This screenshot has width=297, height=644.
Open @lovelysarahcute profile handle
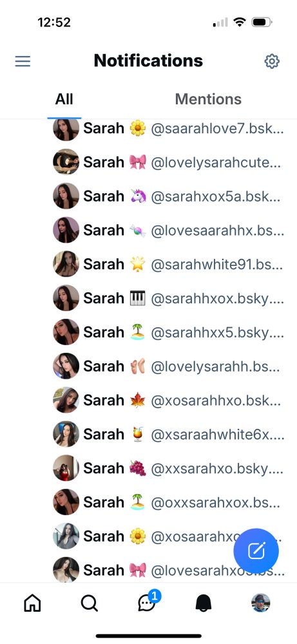click(216, 163)
